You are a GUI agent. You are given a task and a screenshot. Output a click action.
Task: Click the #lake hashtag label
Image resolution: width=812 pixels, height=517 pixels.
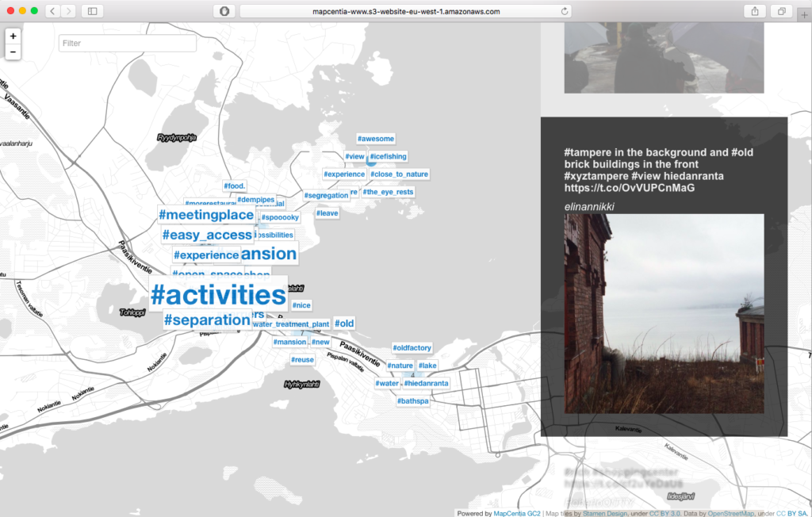[427, 366]
